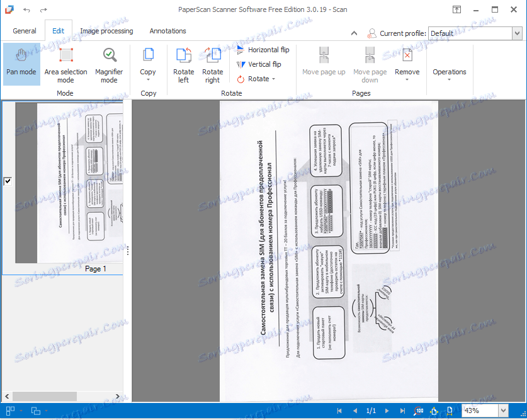Click the thumbnail layout icon
The height and width of the screenshot is (420, 527).
(11, 411)
